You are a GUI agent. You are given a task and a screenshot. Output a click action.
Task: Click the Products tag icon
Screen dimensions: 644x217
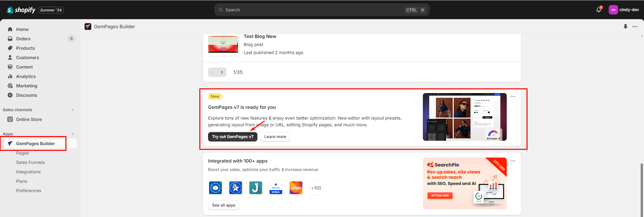click(10, 48)
